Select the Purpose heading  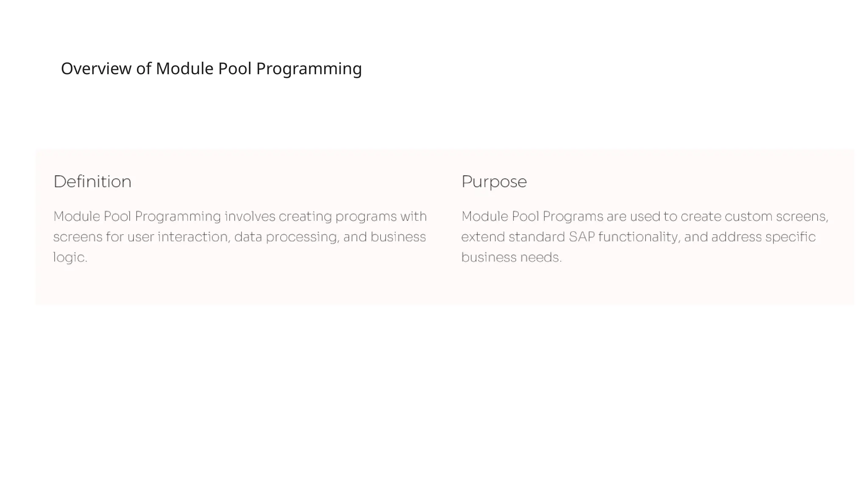pos(494,182)
